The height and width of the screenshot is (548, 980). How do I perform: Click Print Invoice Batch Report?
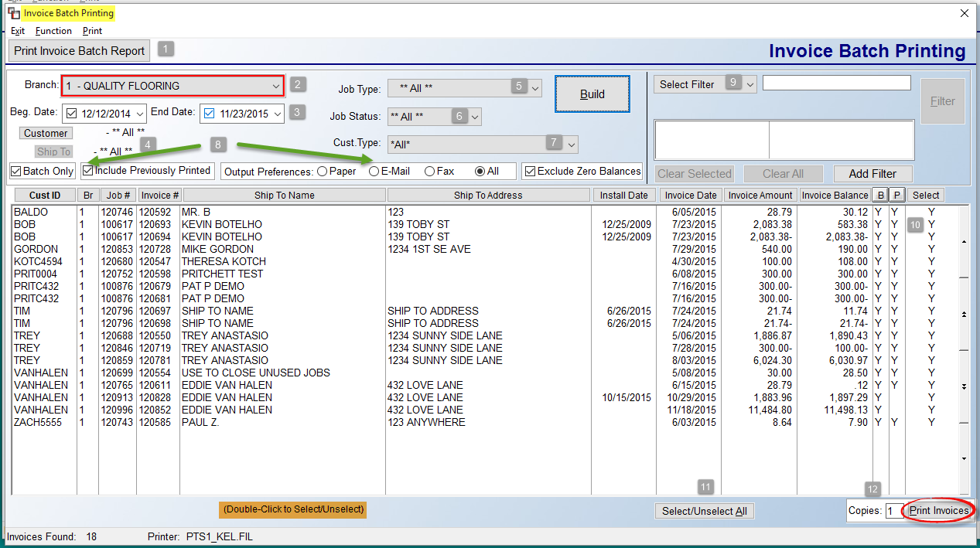click(78, 51)
